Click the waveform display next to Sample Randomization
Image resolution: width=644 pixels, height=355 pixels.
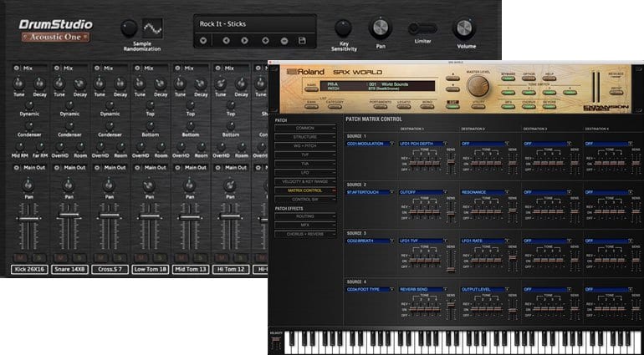point(152,28)
